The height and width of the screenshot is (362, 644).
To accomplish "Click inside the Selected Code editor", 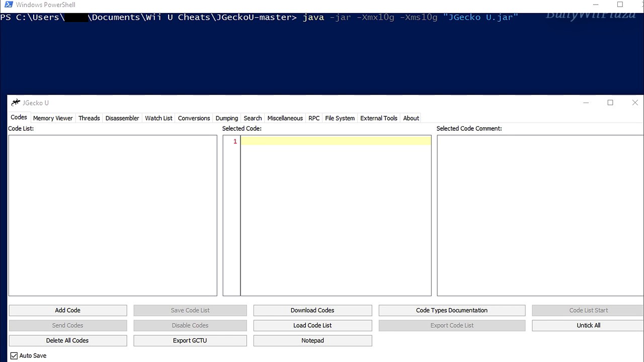I will [x=336, y=215].
